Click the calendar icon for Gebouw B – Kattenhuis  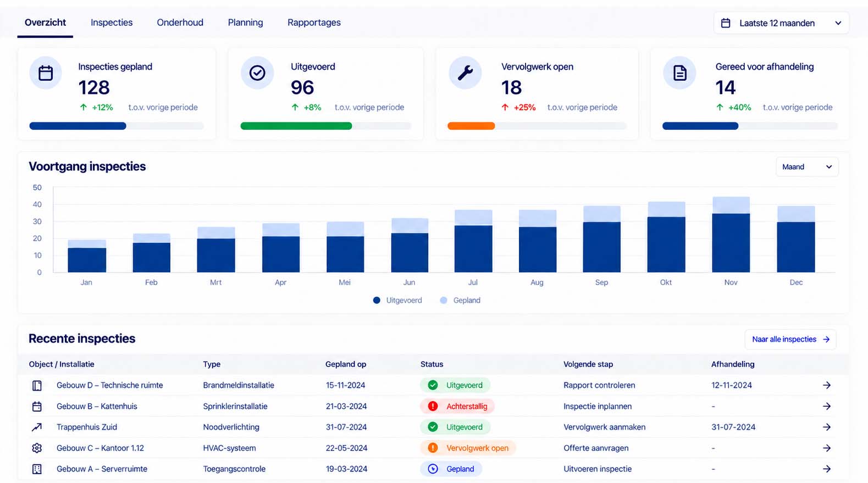pyautogui.click(x=37, y=407)
